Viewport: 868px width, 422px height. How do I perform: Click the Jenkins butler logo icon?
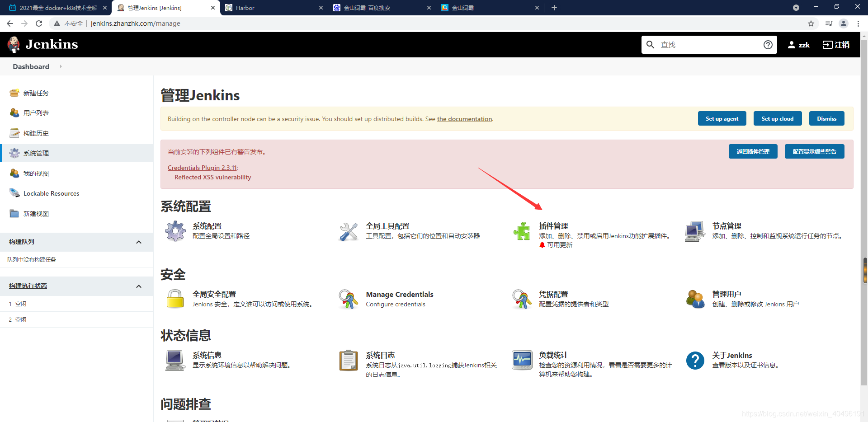(14, 44)
